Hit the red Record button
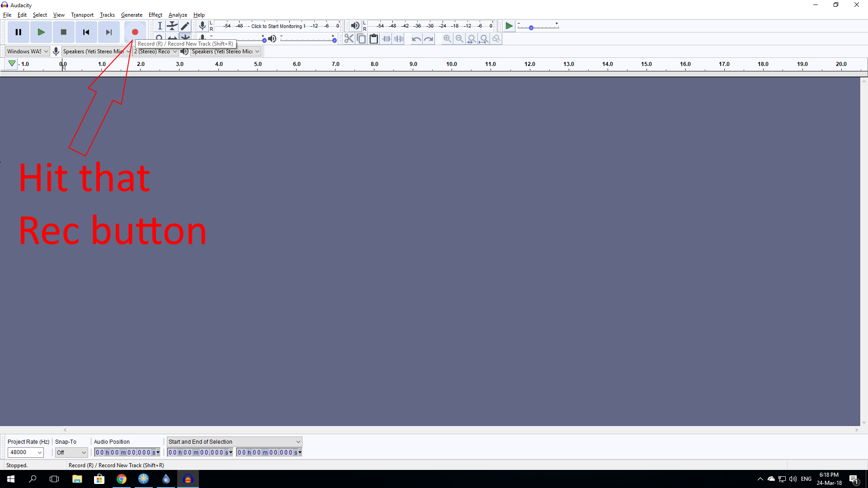Screen dimensions: 868x488 tap(135, 32)
